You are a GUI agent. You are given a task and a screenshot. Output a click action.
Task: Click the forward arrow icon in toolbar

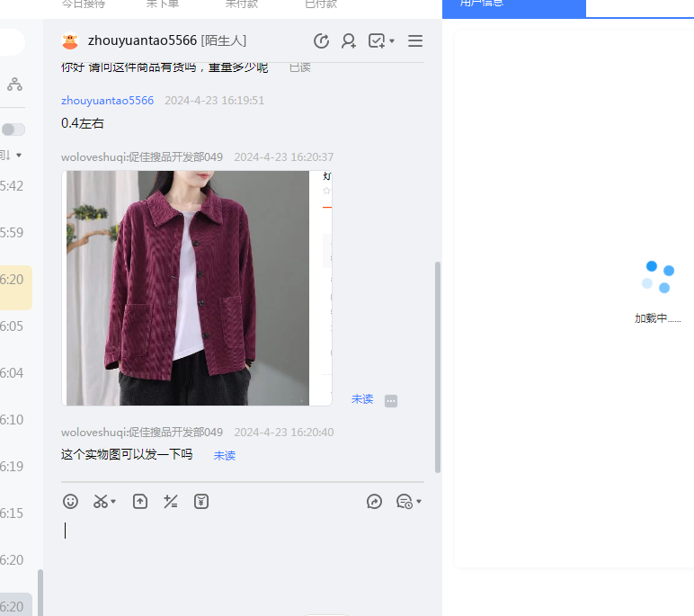375,502
